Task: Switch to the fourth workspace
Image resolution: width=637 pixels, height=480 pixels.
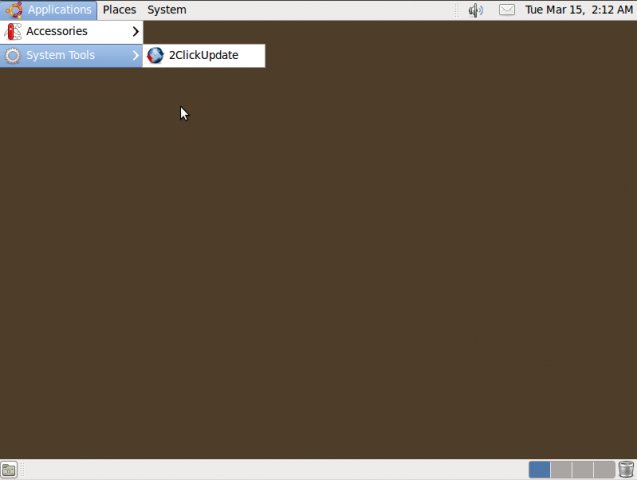Action: tap(604, 470)
